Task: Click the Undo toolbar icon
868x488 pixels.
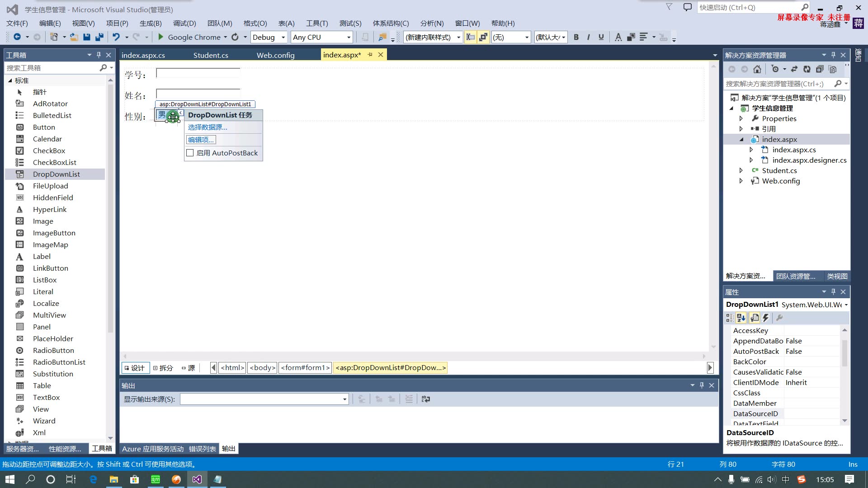Action: (x=116, y=37)
